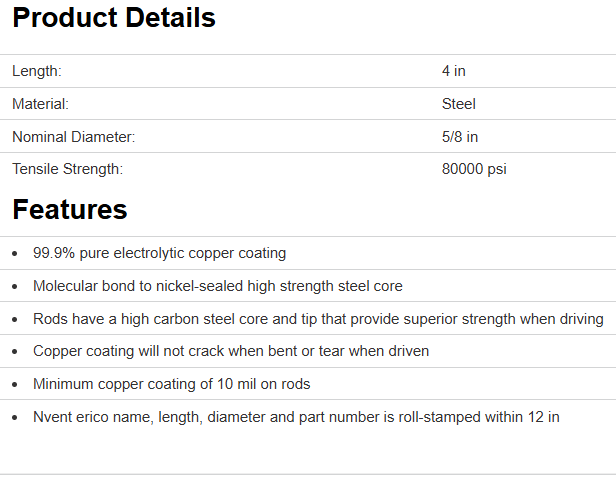Image resolution: width=616 pixels, height=486 pixels.
Task: Select the '5/8 in' diameter value
Action: click(x=460, y=137)
